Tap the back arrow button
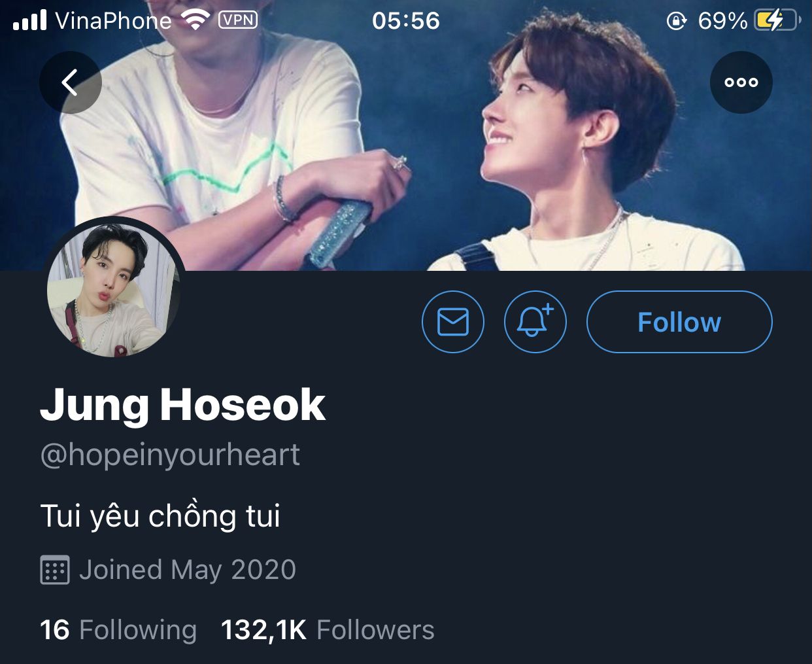 [71, 82]
